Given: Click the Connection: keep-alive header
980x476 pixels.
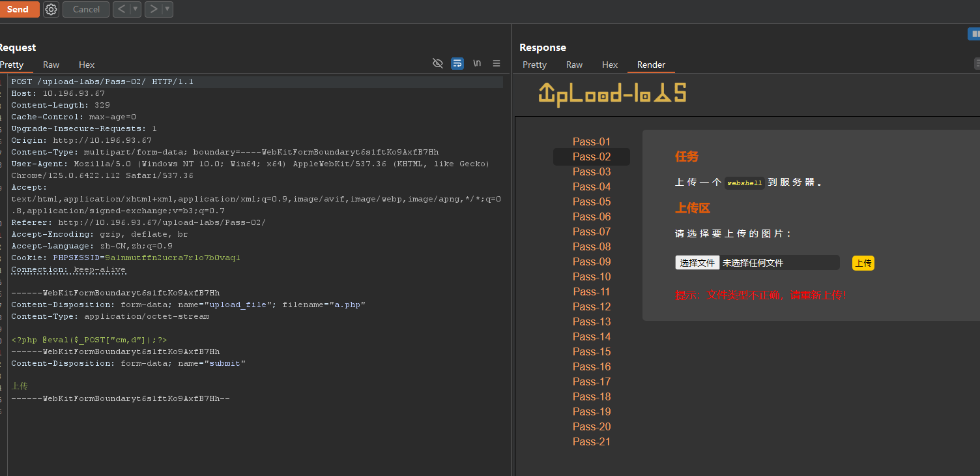Looking at the screenshot, I should (68, 269).
